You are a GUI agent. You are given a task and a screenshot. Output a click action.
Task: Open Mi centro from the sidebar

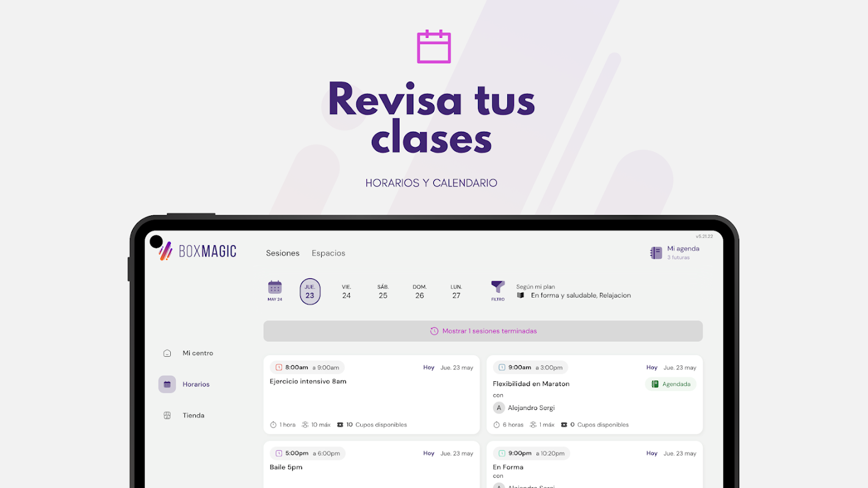coord(198,353)
